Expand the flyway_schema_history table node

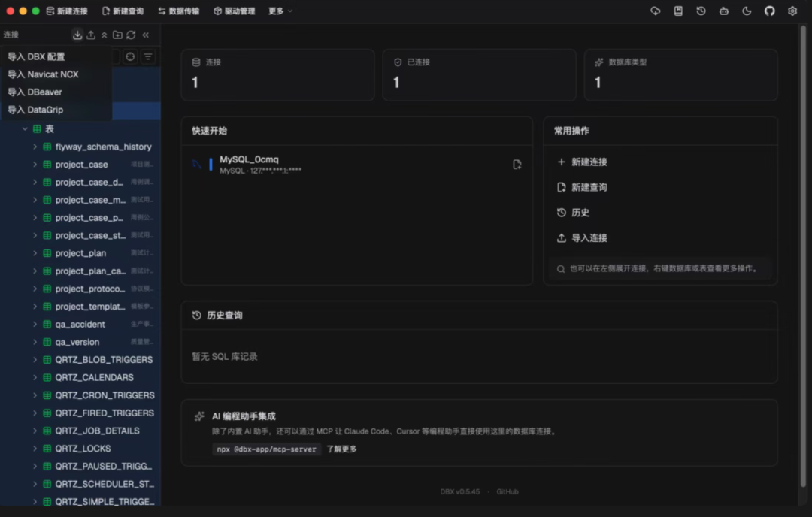click(x=35, y=147)
